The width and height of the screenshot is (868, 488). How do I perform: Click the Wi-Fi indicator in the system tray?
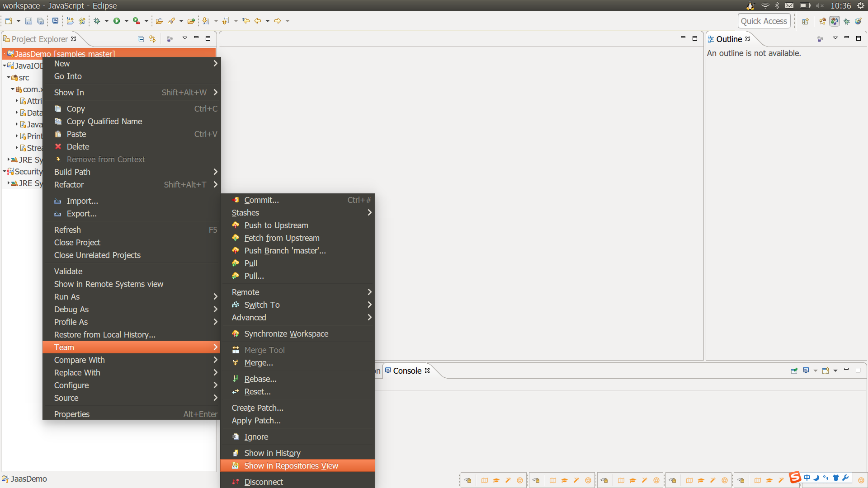click(765, 5)
